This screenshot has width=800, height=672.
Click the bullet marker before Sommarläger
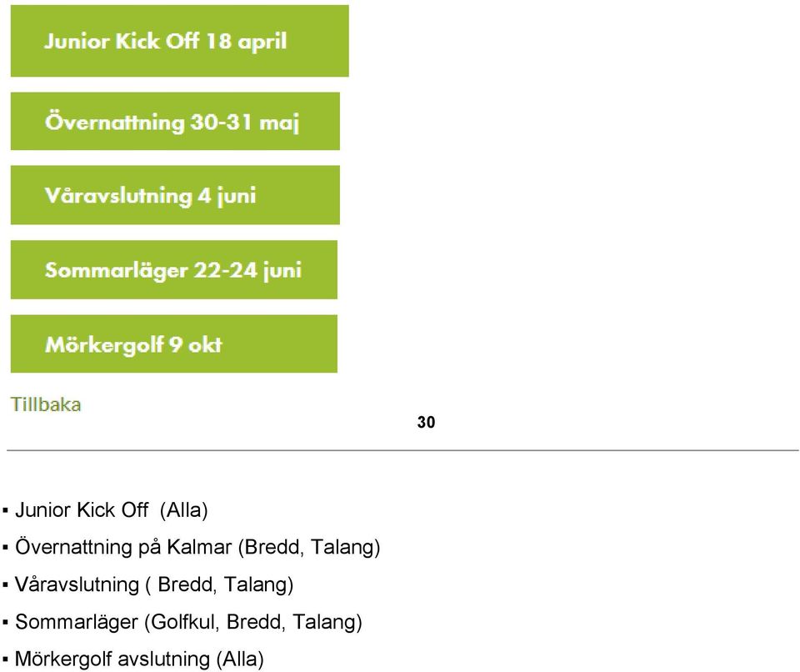click(x=5, y=623)
